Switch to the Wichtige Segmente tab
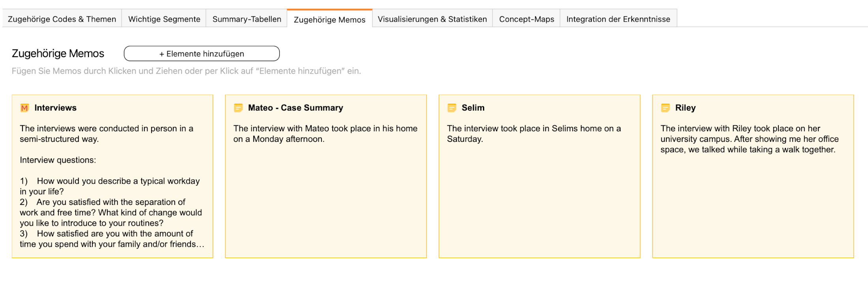The width and height of the screenshot is (868, 290). [164, 19]
